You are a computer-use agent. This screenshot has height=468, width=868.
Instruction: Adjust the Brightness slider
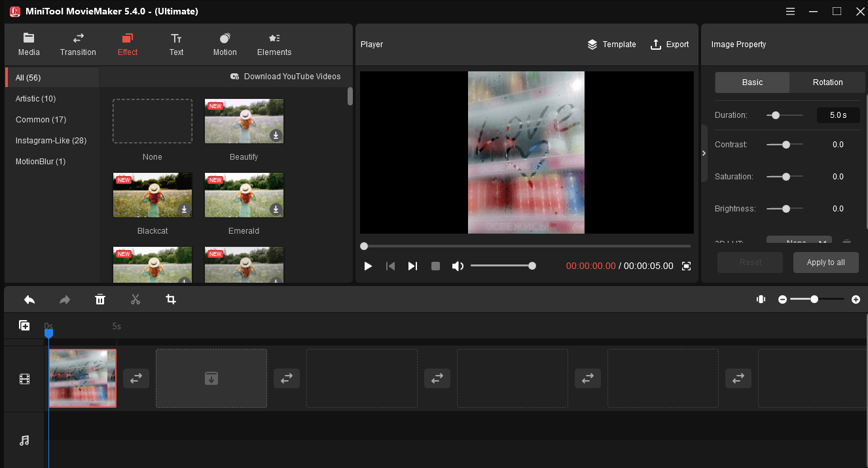point(785,209)
